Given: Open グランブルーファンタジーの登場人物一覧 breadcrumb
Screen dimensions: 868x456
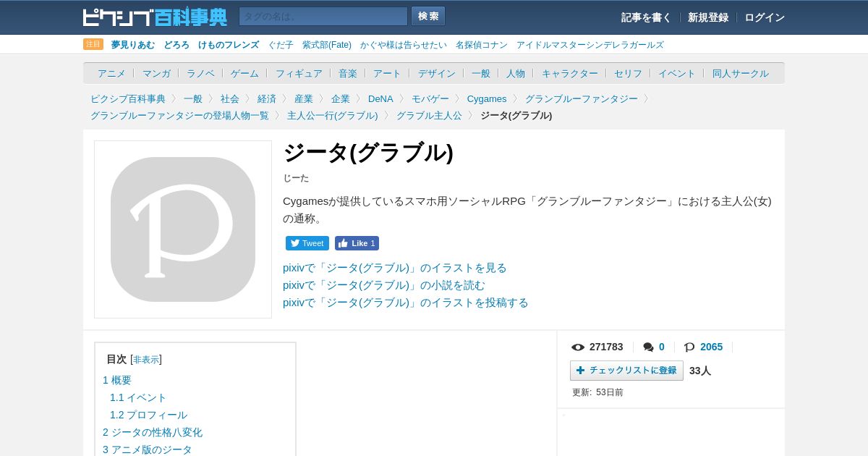Looking at the screenshot, I should (179, 115).
